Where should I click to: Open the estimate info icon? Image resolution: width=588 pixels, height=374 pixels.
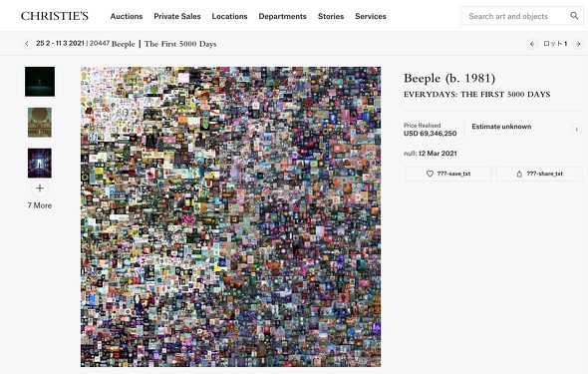576,129
